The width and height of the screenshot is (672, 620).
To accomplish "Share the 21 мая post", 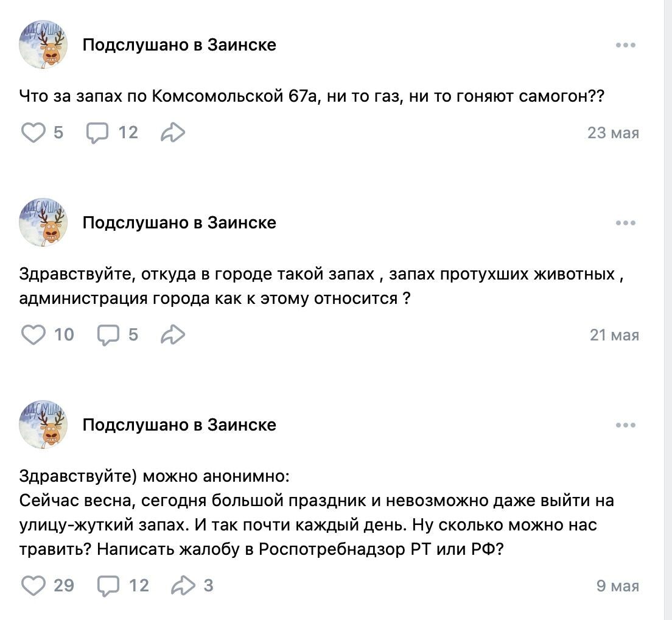I will coord(173,334).
